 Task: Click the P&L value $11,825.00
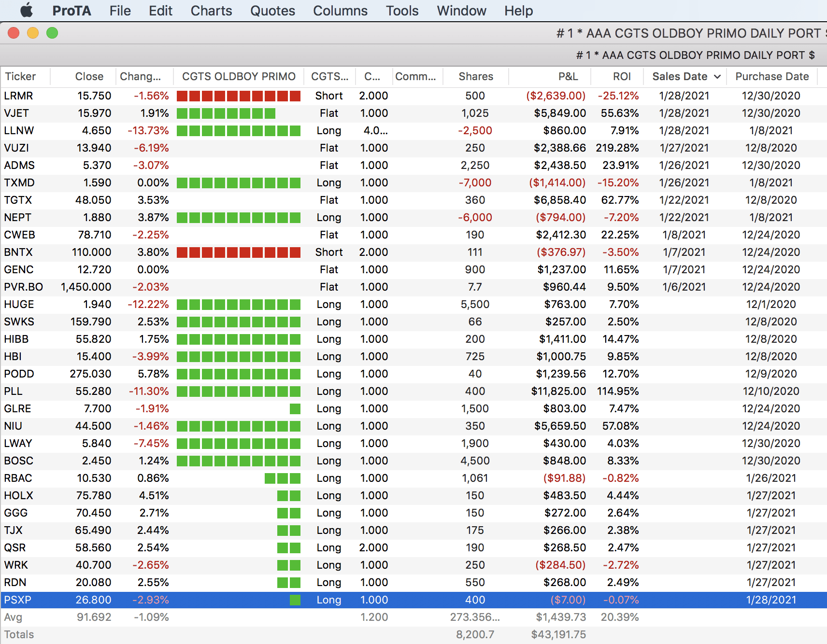tap(558, 391)
